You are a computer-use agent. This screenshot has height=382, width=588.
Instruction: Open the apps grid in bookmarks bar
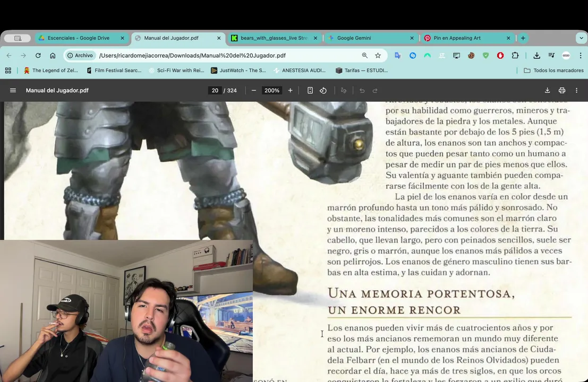coord(8,71)
